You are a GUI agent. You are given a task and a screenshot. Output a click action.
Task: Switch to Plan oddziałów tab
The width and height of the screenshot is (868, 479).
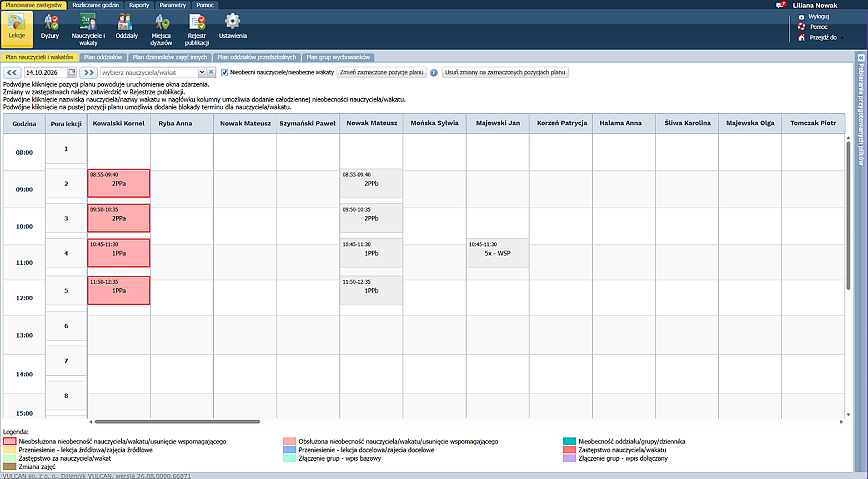click(103, 57)
